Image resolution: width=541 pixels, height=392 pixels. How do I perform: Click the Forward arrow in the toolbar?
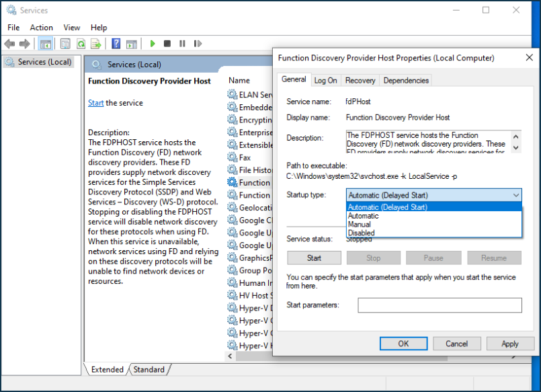24,44
